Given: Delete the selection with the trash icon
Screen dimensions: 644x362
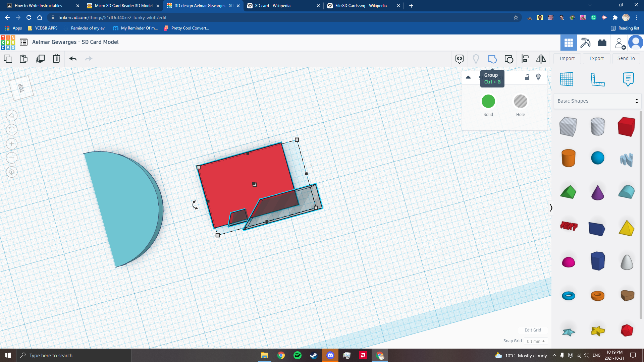Looking at the screenshot, I should (x=56, y=59).
